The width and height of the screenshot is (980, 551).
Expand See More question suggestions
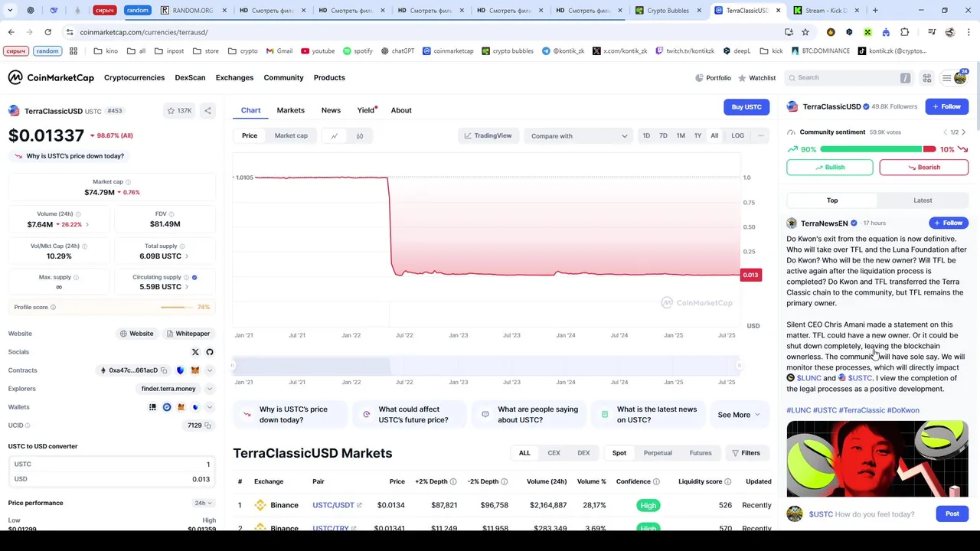pos(739,415)
